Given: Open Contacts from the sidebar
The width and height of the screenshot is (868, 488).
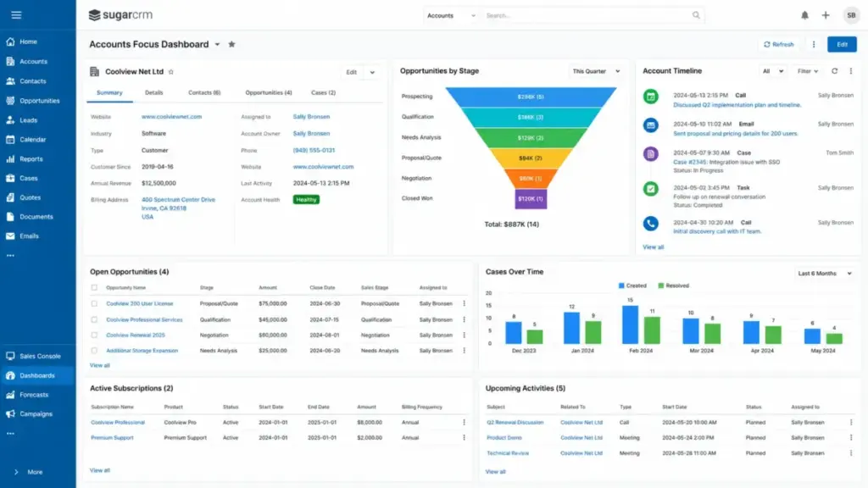Looking at the screenshot, I should tap(33, 80).
